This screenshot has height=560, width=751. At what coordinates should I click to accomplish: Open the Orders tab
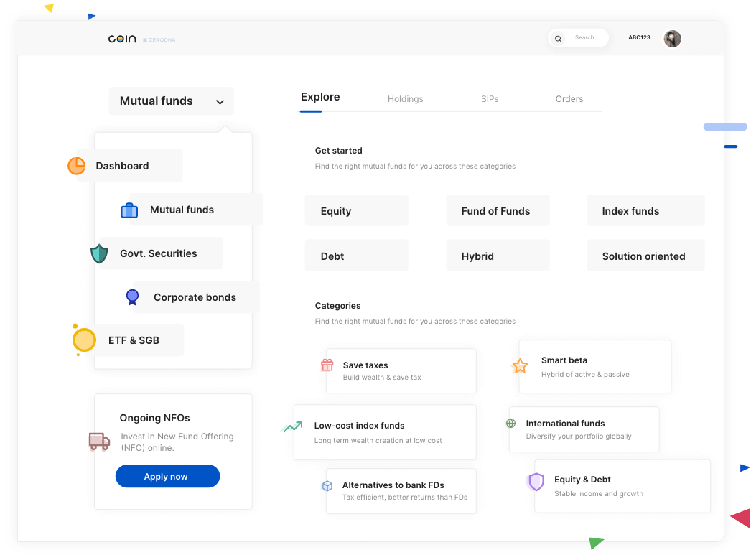(569, 99)
